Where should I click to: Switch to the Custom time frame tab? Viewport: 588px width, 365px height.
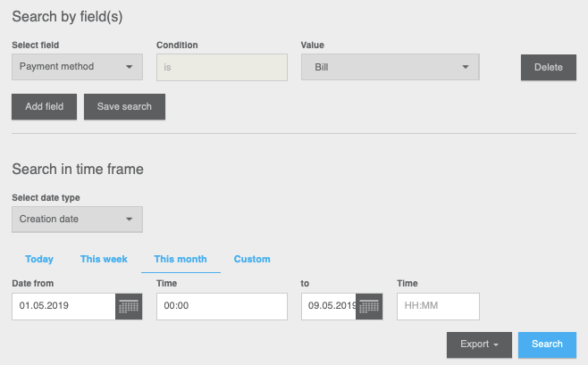point(252,259)
